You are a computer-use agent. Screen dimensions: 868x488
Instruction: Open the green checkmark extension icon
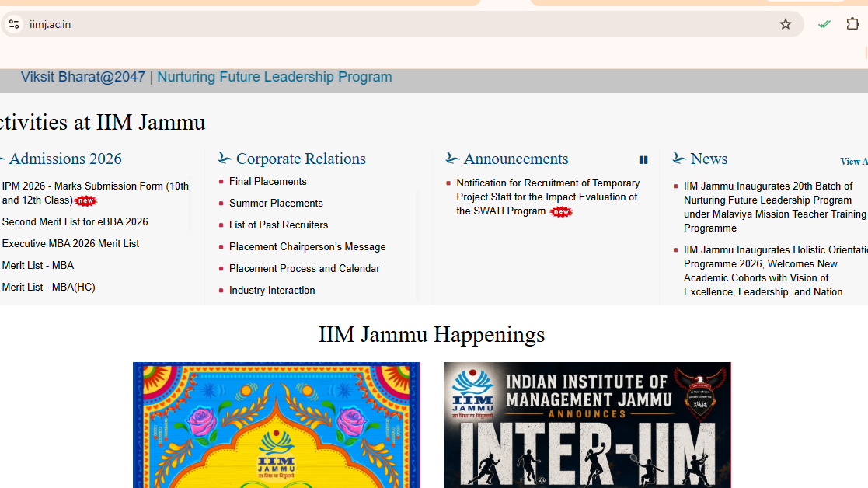click(824, 24)
